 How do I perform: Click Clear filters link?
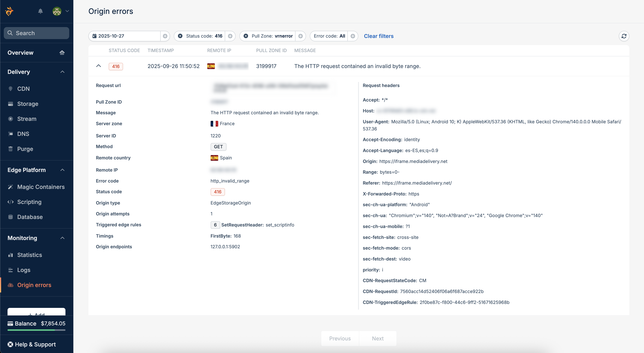coord(378,36)
